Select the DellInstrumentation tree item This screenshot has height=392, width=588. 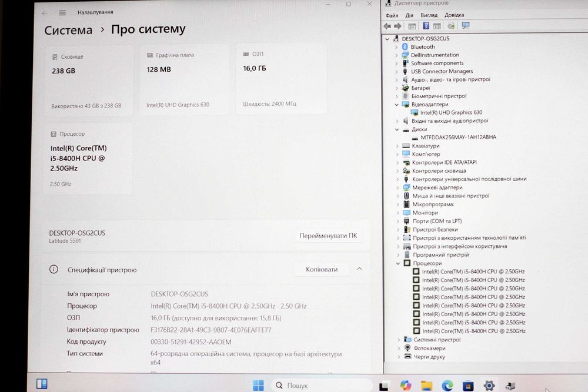point(435,55)
